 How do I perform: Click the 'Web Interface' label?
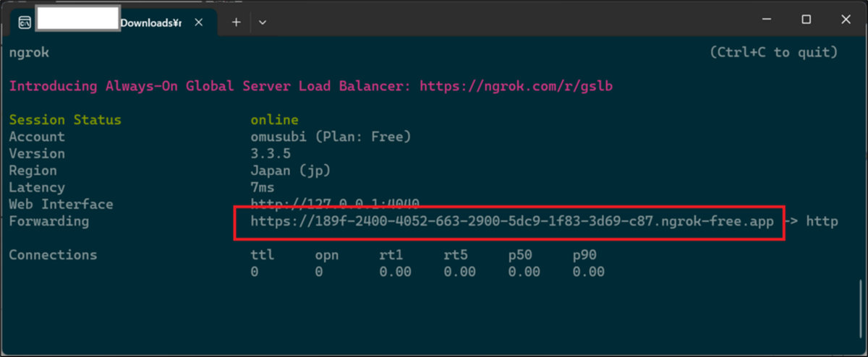61,205
